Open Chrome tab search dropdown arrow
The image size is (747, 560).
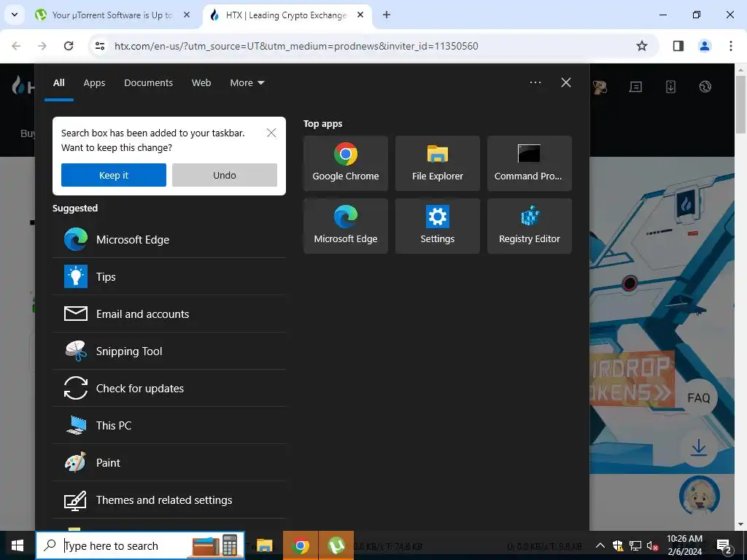[x=15, y=15]
